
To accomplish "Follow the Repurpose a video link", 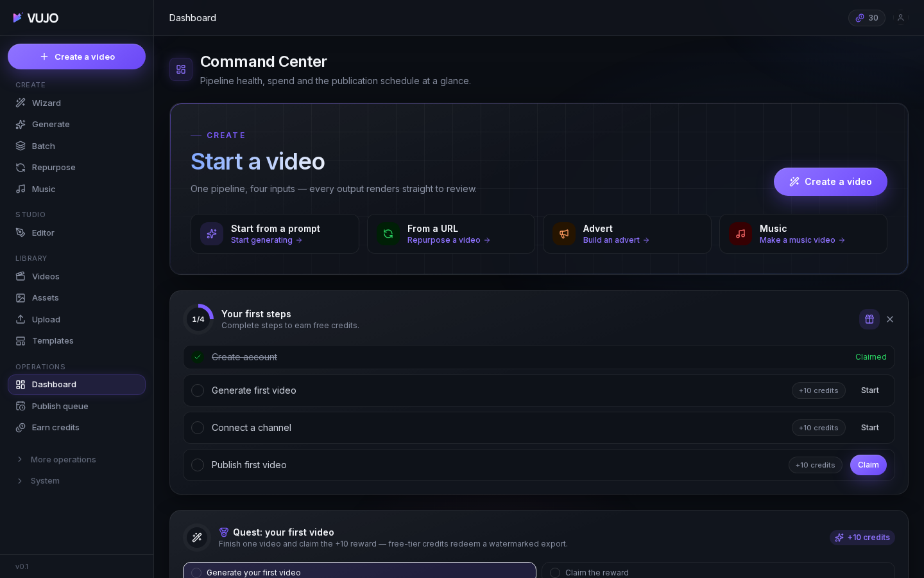I will coord(449,240).
